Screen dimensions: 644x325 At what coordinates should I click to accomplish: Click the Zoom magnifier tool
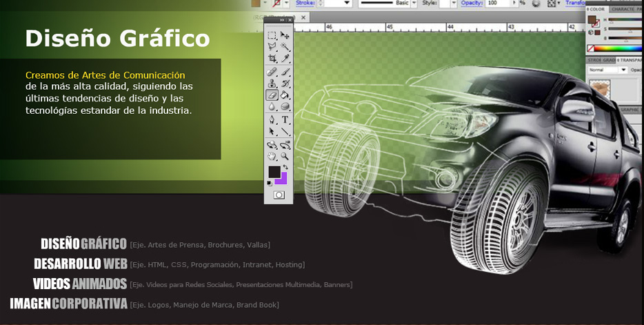285,157
